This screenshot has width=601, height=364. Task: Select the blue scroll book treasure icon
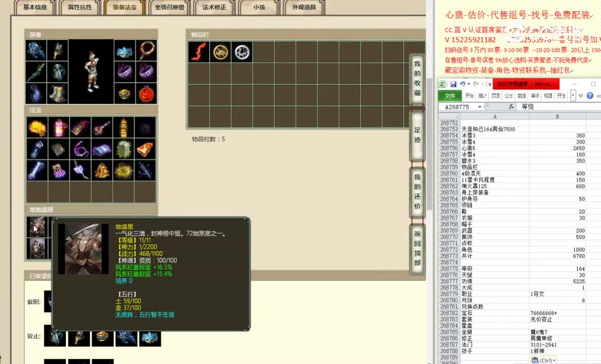102,149
